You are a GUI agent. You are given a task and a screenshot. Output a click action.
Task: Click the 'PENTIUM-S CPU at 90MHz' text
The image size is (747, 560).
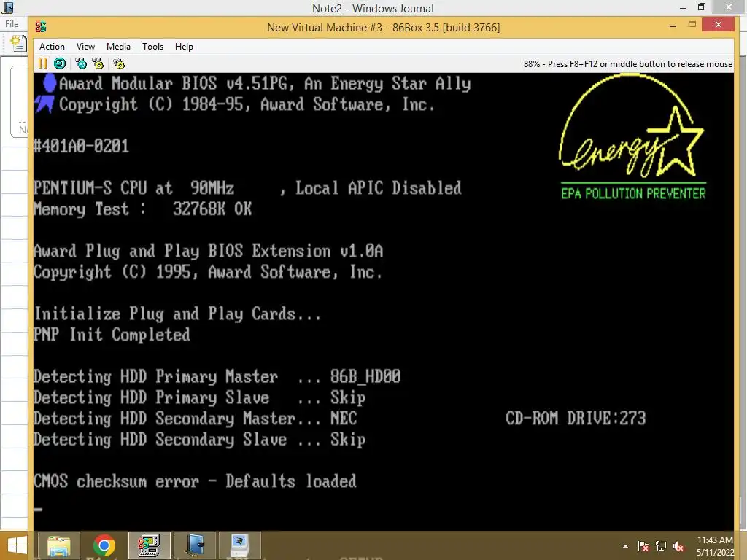pos(134,187)
